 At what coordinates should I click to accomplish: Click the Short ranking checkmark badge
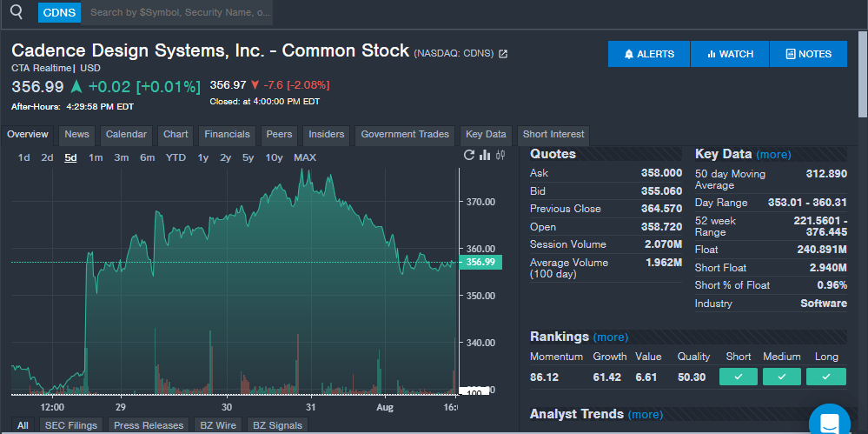pos(738,377)
